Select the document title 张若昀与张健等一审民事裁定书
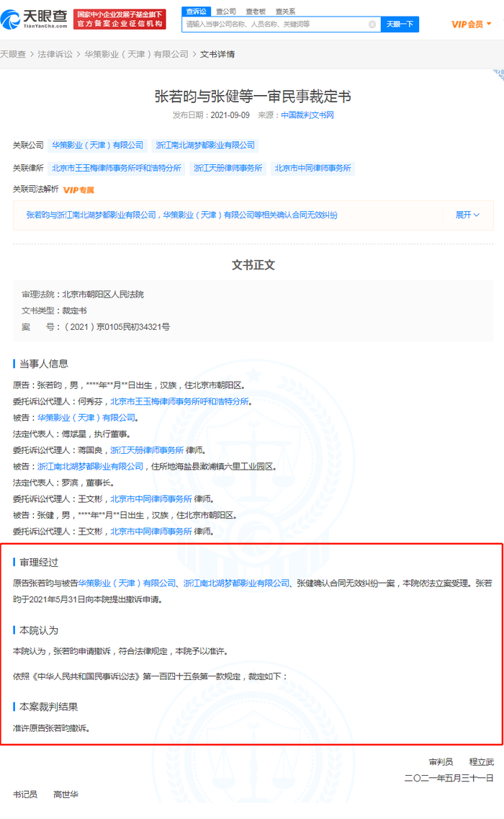 coord(253,96)
